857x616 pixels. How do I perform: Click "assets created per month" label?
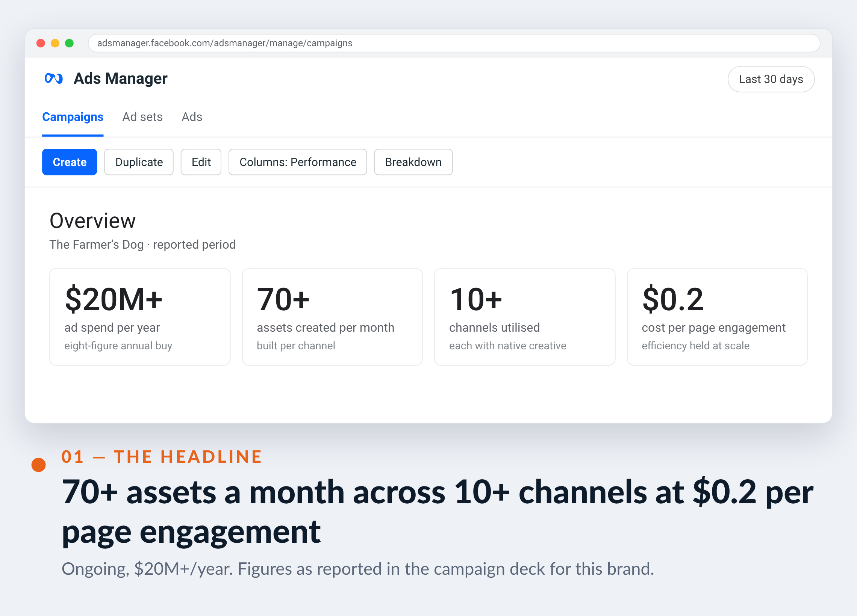click(x=326, y=328)
